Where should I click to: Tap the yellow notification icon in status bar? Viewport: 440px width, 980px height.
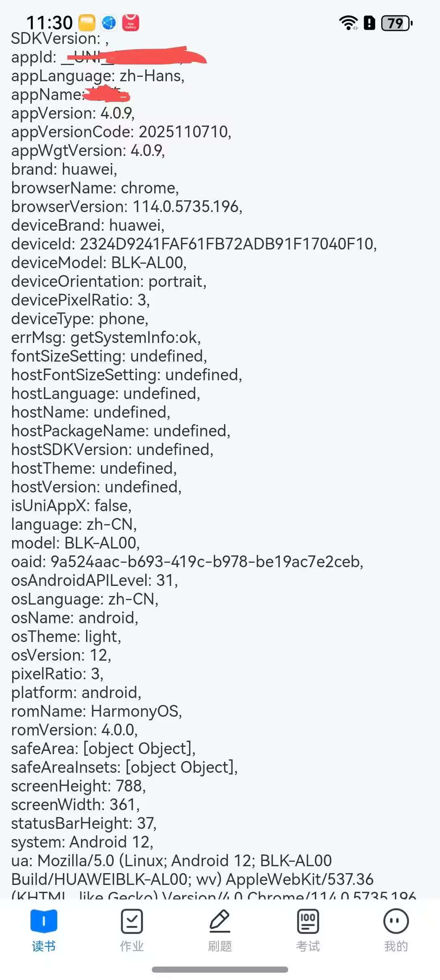click(x=86, y=23)
